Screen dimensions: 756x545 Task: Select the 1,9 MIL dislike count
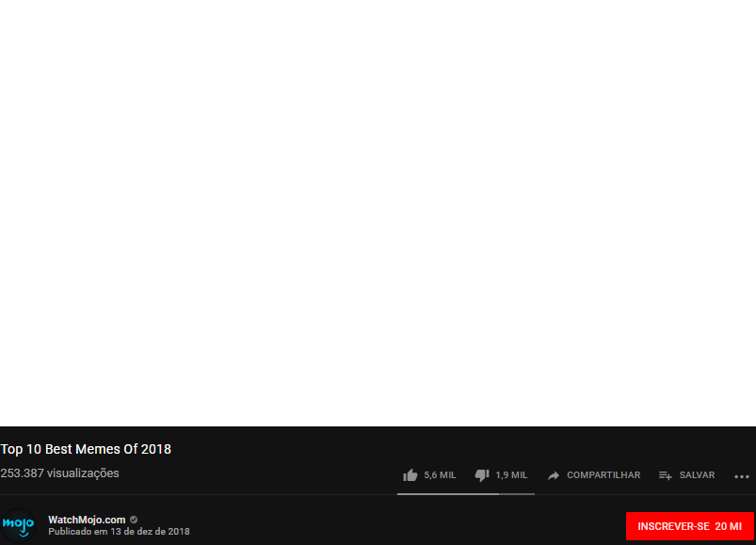[511, 475]
